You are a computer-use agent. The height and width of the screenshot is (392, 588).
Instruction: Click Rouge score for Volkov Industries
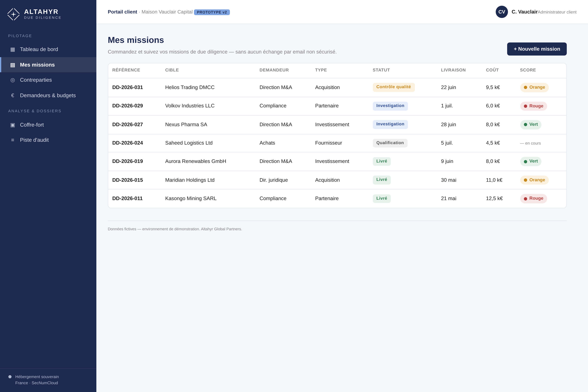click(533, 106)
